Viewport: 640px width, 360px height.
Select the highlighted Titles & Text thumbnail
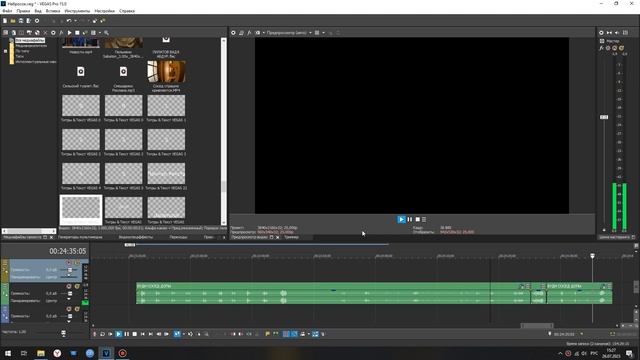pyautogui.click(x=81, y=208)
